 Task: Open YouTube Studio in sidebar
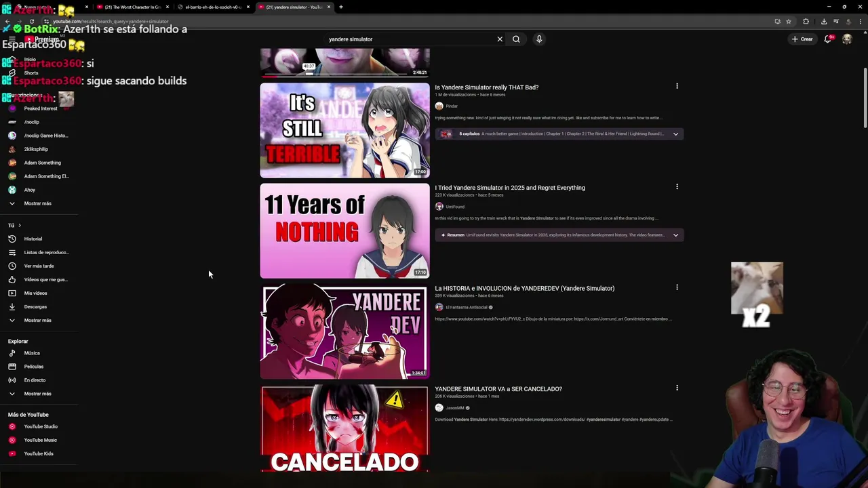41,426
